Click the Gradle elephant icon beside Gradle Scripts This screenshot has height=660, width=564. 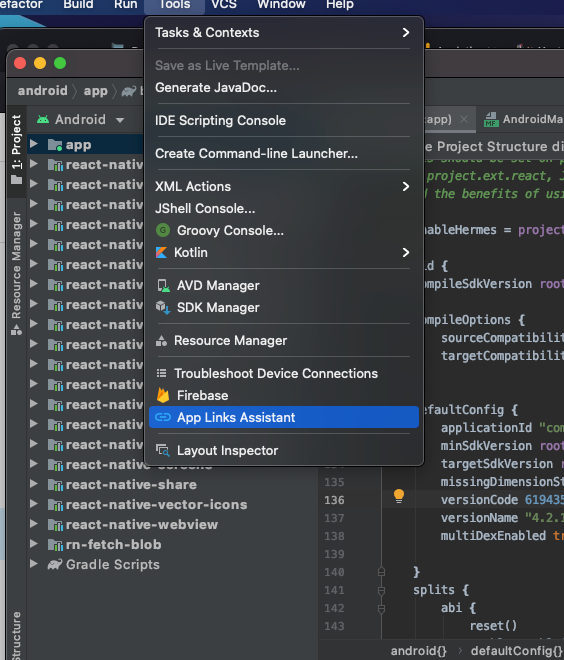coord(55,564)
